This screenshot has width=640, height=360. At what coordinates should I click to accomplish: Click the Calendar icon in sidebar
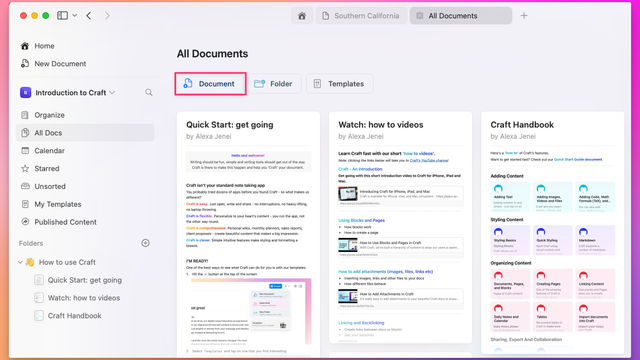pyautogui.click(x=25, y=151)
